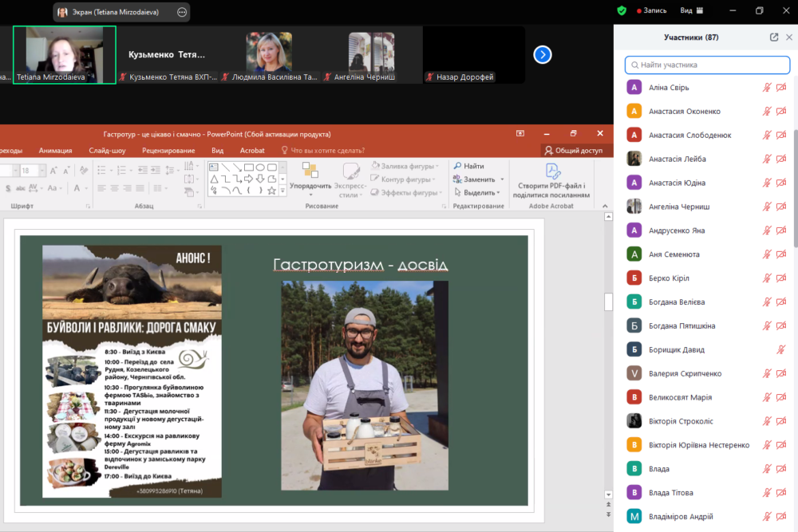798x532 pixels.
Task: Toggle text shadow formatting
Action: click(x=8, y=188)
